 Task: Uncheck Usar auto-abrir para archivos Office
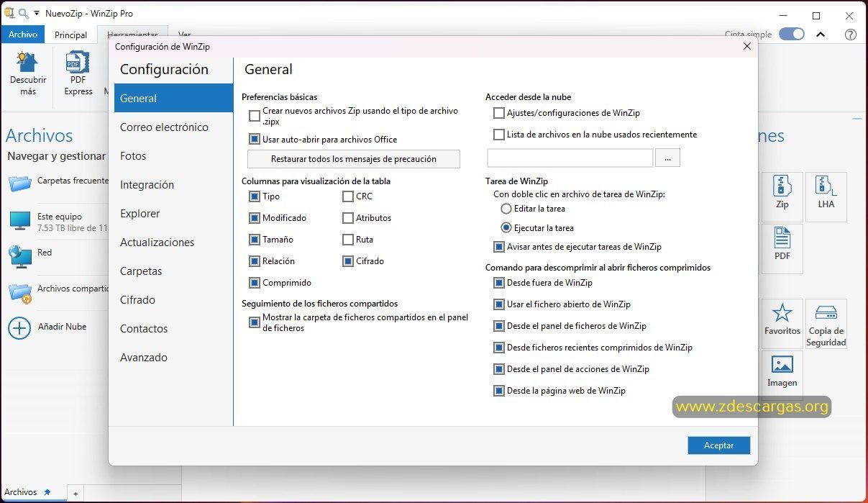(255, 140)
